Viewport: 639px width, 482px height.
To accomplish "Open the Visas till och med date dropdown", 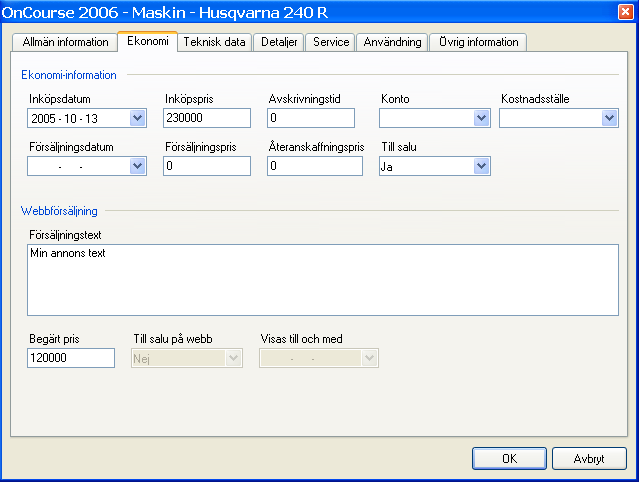I will coord(369,358).
